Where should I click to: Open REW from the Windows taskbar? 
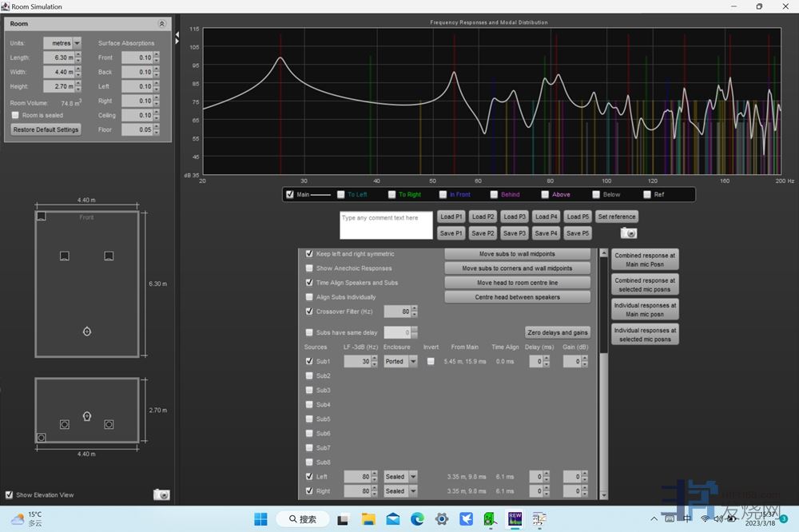point(515,519)
